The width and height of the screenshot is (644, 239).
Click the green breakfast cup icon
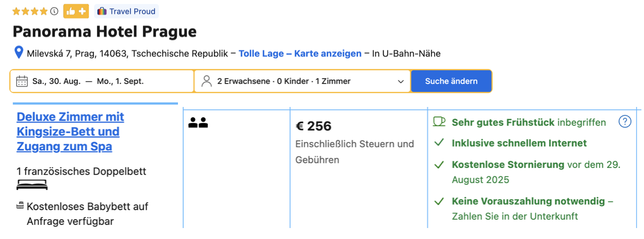coord(439,122)
